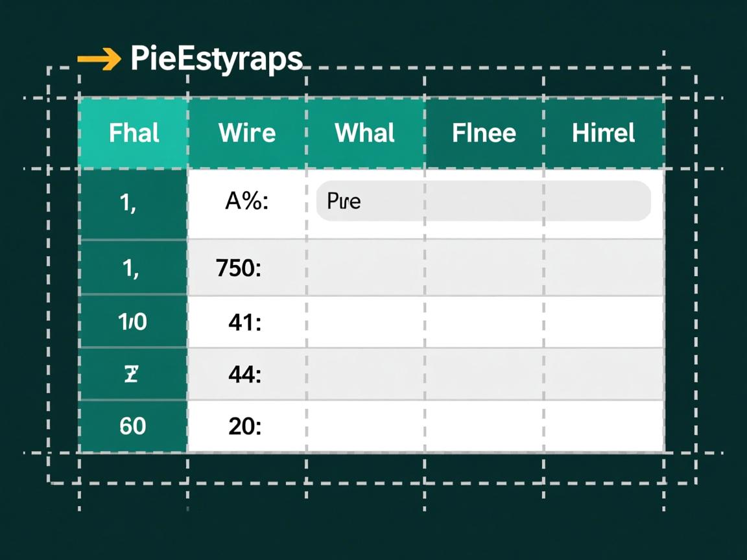Click the Whal column header

[x=364, y=134]
